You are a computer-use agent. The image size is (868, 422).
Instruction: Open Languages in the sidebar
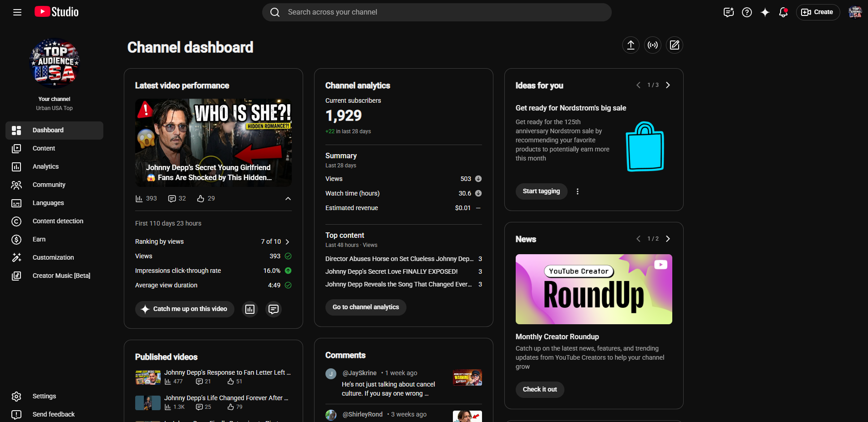pyautogui.click(x=54, y=203)
